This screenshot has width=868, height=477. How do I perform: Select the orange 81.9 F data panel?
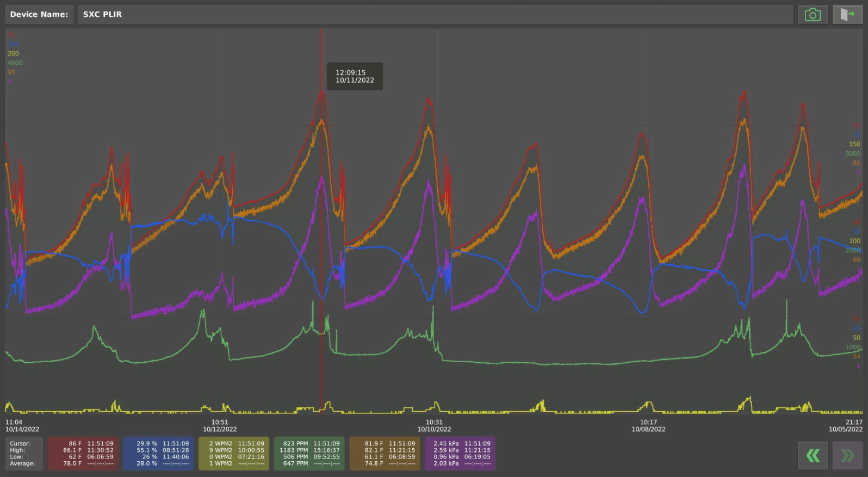(385, 454)
